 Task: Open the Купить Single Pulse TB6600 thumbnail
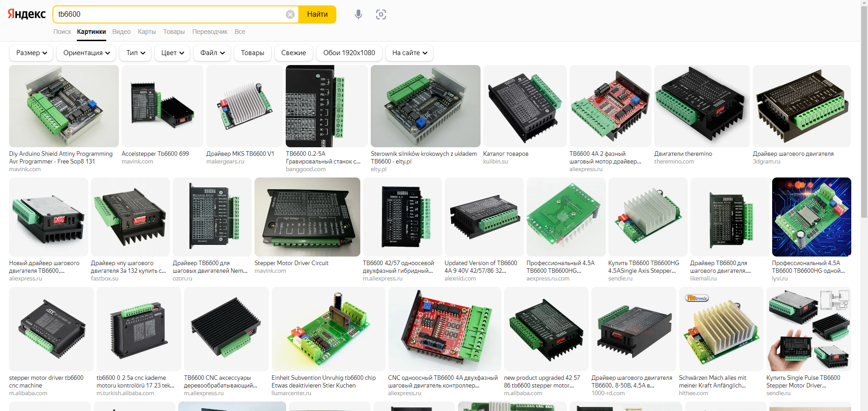pyautogui.click(x=809, y=329)
